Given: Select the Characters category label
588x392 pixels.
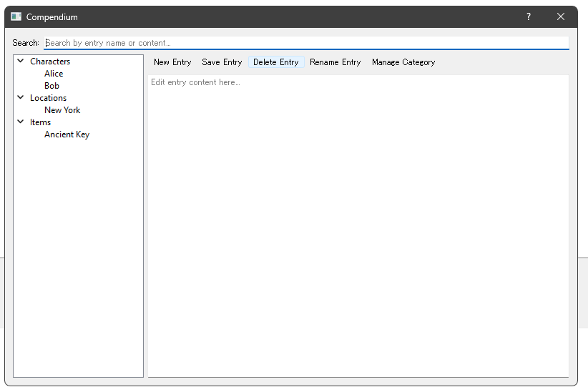Looking at the screenshot, I should (x=50, y=62).
